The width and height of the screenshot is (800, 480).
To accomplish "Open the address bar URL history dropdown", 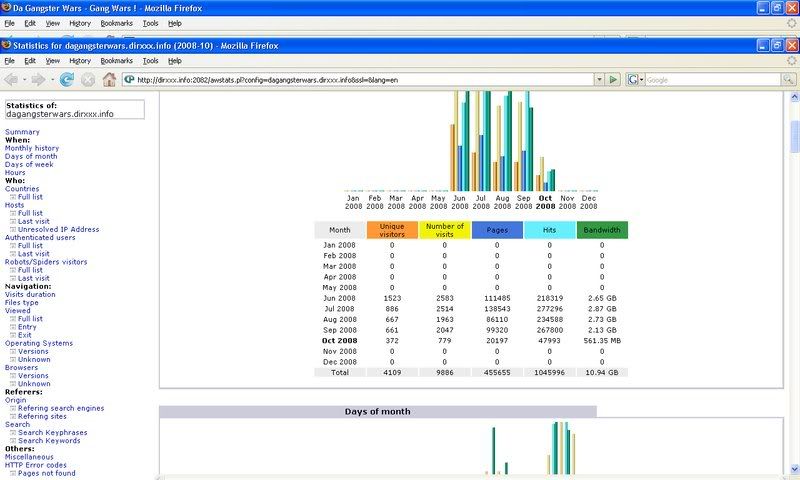I will 600,79.
